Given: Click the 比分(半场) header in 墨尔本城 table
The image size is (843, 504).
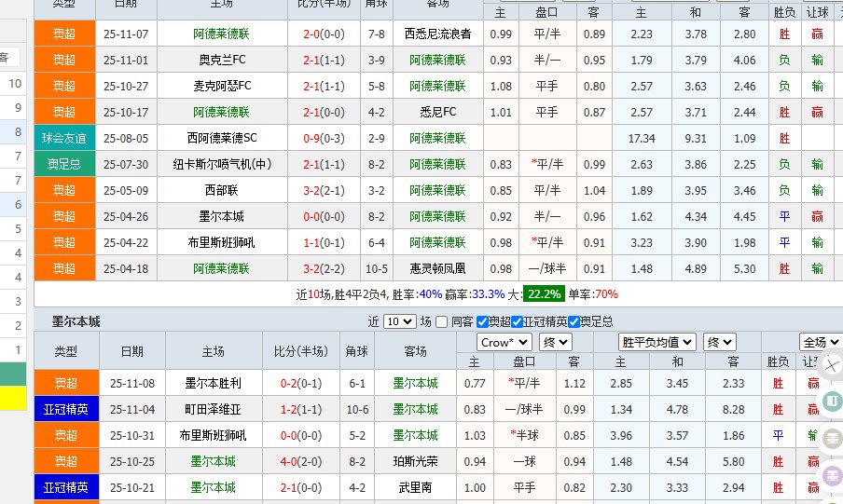Looking at the screenshot, I should [x=301, y=351].
